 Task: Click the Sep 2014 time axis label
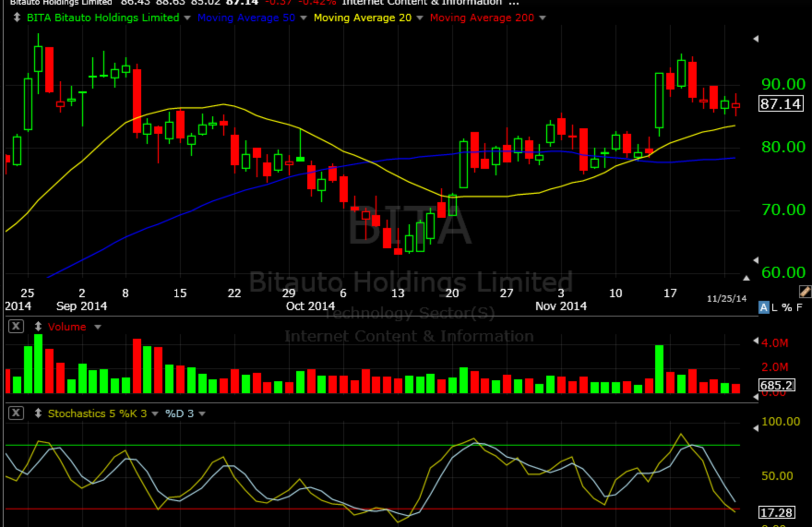pyautogui.click(x=82, y=306)
